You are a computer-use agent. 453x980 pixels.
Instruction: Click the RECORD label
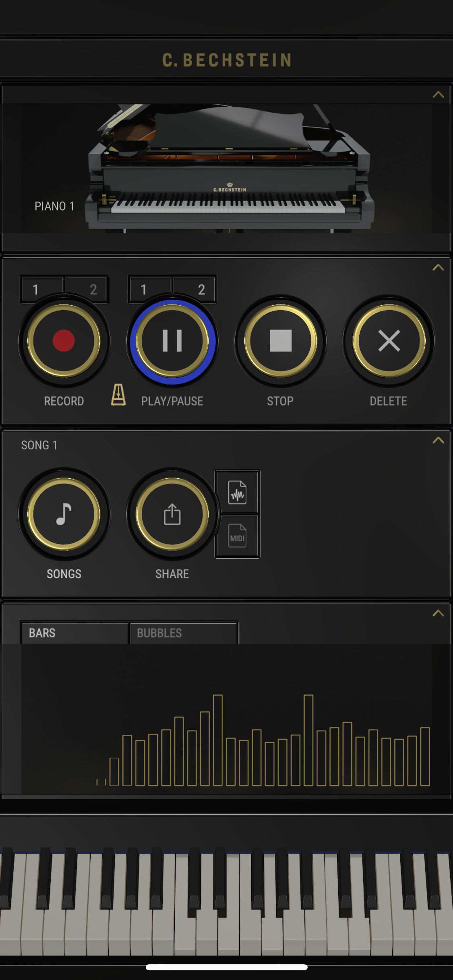click(64, 401)
